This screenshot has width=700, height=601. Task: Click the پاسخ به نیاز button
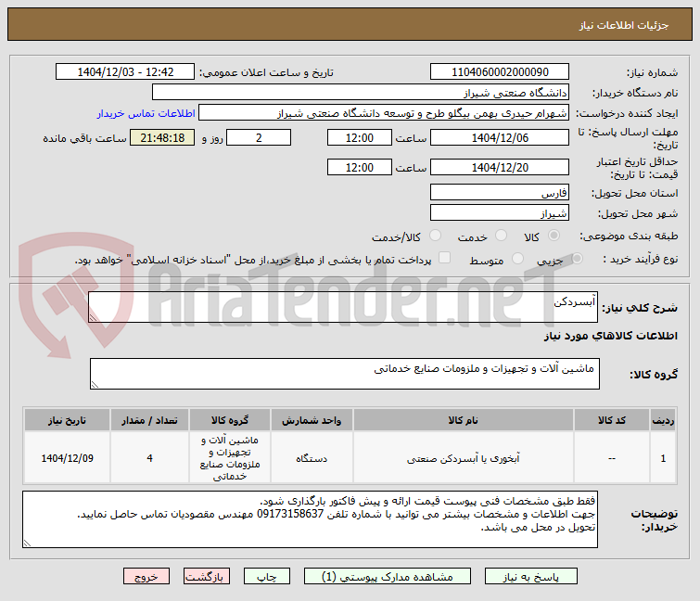click(x=531, y=576)
